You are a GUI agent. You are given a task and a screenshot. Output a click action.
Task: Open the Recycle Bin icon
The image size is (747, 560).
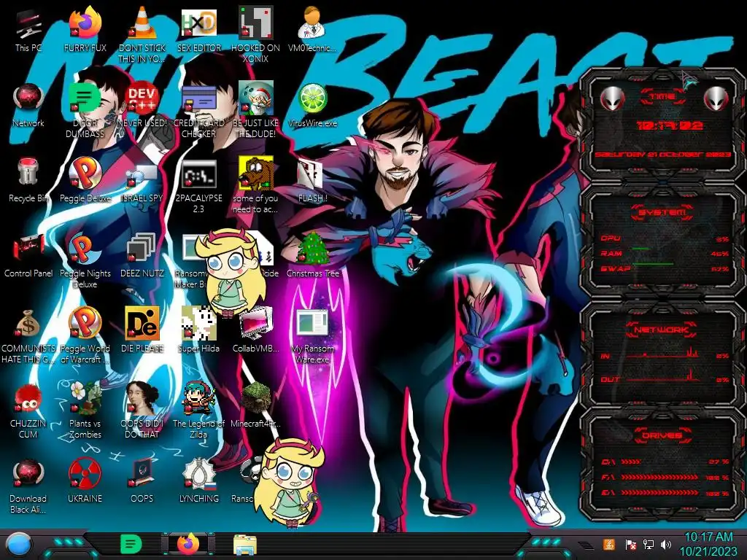pos(28,181)
